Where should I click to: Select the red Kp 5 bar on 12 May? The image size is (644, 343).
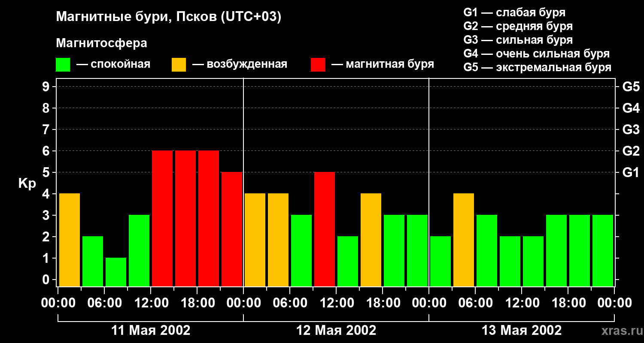(x=325, y=229)
